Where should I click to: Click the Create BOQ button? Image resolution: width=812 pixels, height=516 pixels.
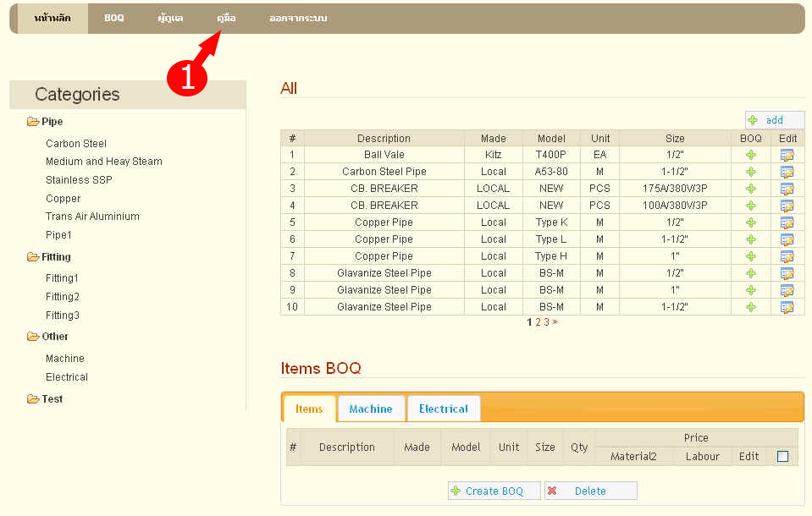point(494,491)
